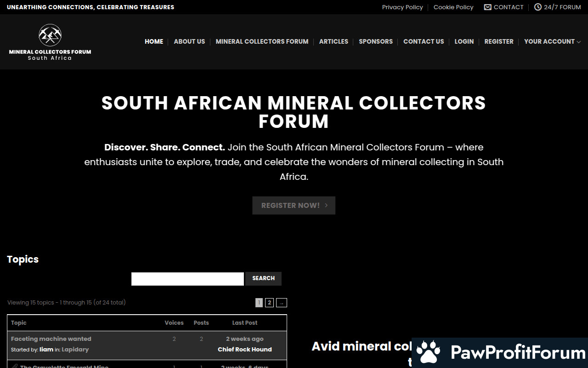Screen dimensions: 588x368
Task: Click the arrow icon in Register Now
Action: click(x=326, y=205)
